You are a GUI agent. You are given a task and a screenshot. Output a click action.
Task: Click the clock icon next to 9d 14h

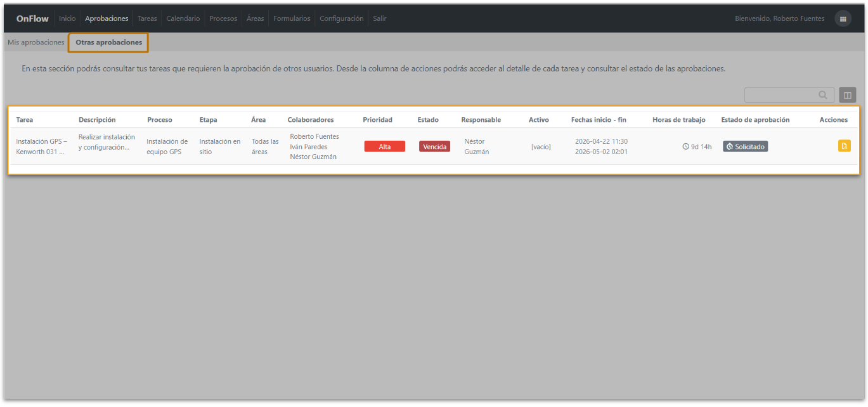tap(685, 146)
